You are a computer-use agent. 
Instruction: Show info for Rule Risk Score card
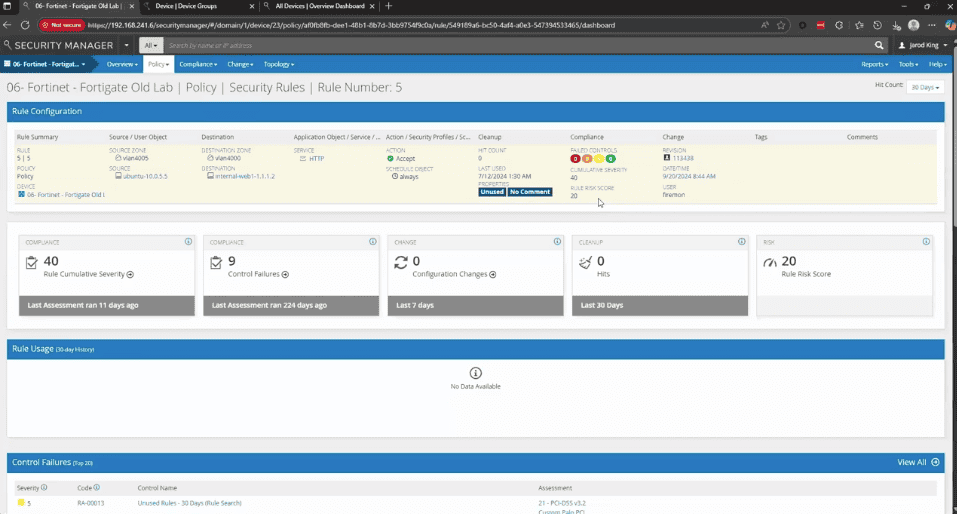point(926,242)
